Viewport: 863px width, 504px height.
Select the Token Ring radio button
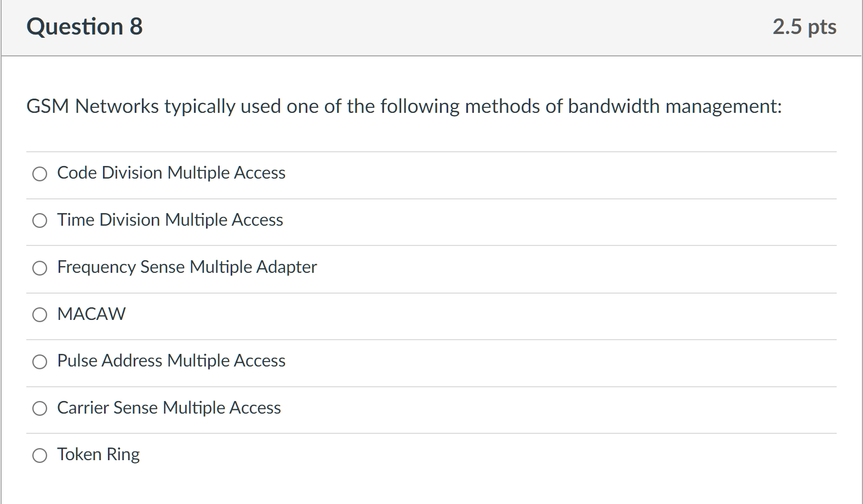click(x=39, y=455)
